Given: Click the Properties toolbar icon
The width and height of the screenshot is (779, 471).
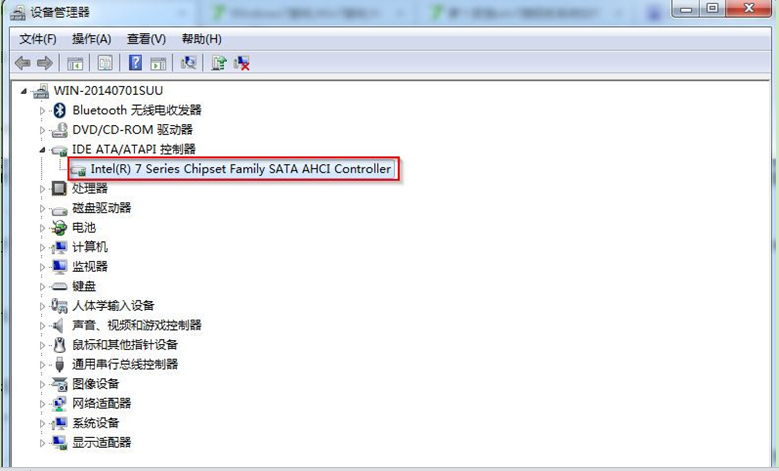Looking at the screenshot, I should [x=105, y=63].
